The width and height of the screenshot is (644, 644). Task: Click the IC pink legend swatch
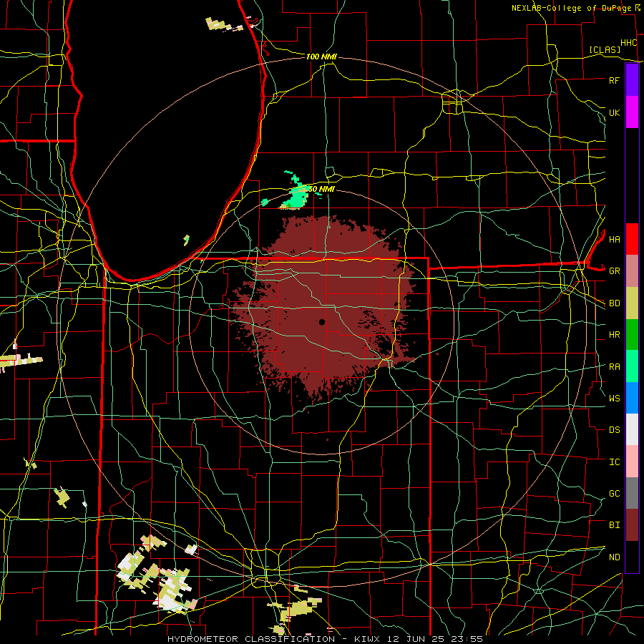click(x=632, y=462)
